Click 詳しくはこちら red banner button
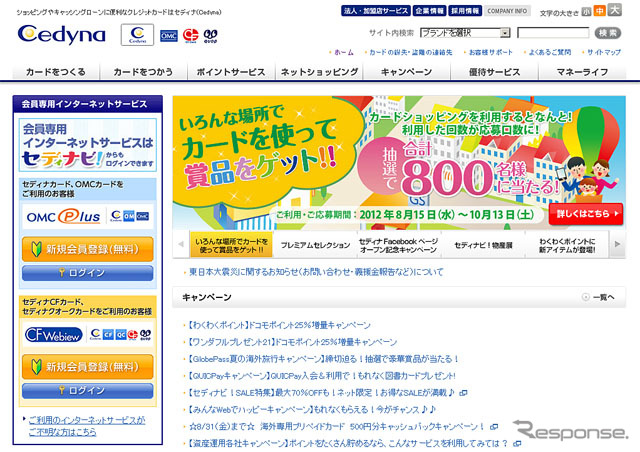 [x=586, y=214]
